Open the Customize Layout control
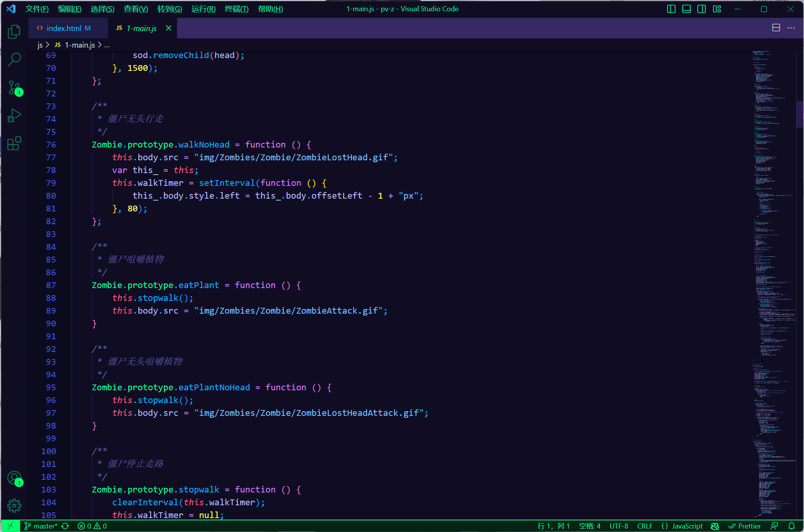Screen dimensions: 804x532 717,9
